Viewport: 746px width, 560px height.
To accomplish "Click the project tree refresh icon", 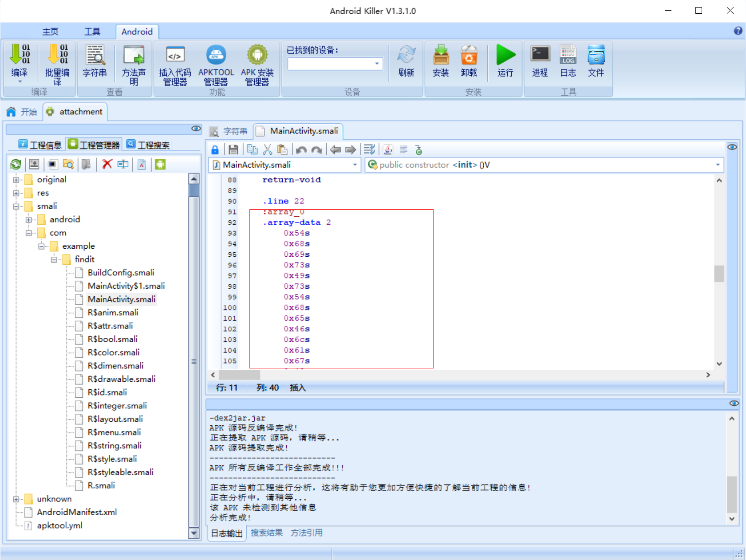I will click(16, 164).
